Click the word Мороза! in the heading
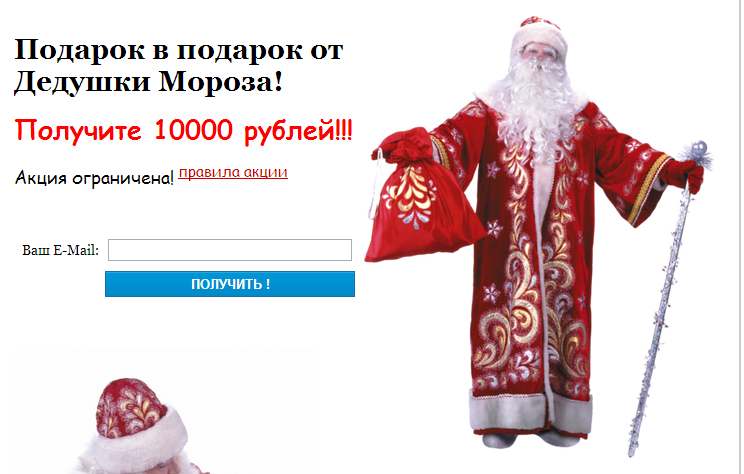This screenshot has height=474, width=744. pyautogui.click(x=220, y=82)
